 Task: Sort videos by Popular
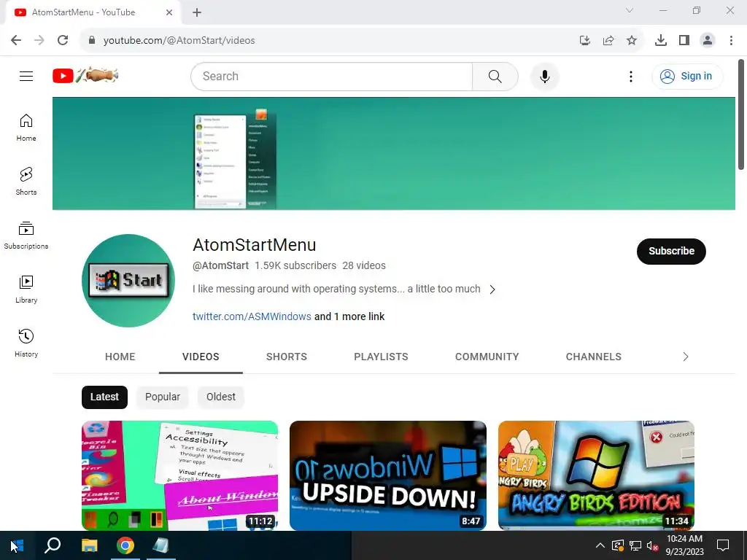click(163, 397)
